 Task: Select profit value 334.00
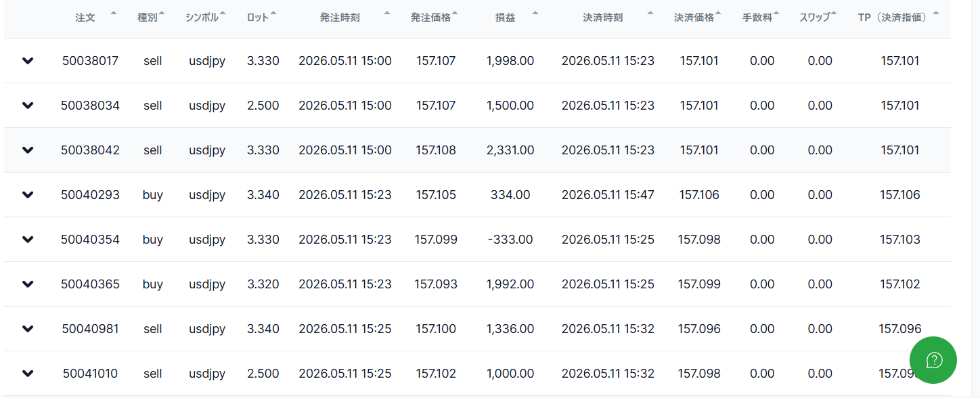click(x=510, y=195)
